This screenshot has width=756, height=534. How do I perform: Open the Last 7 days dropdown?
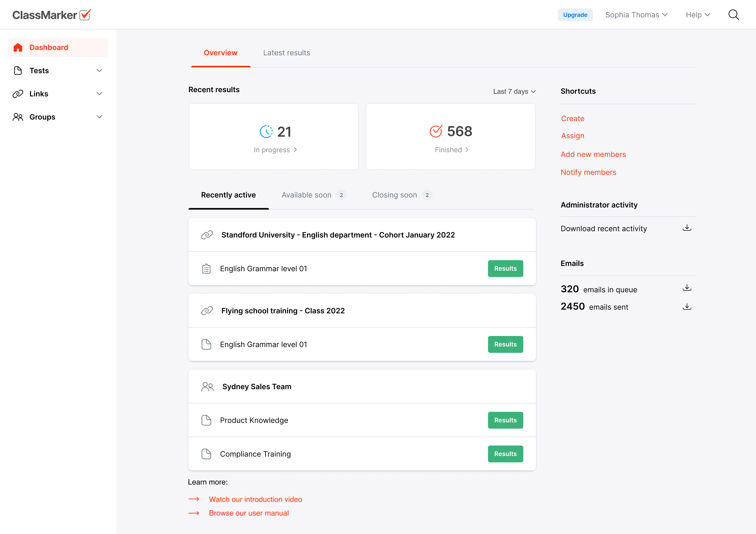[514, 92]
